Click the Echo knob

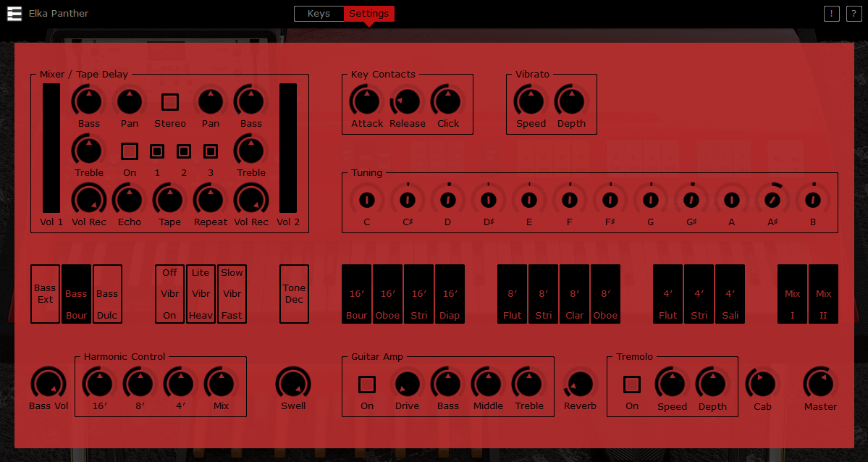[x=130, y=200]
